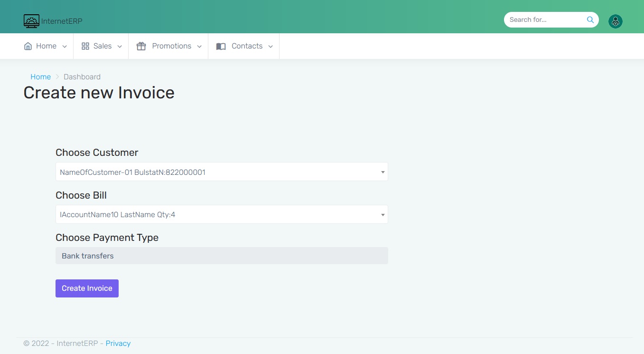
Task: Expand the Home menu chevron
Action: tap(65, 47)
